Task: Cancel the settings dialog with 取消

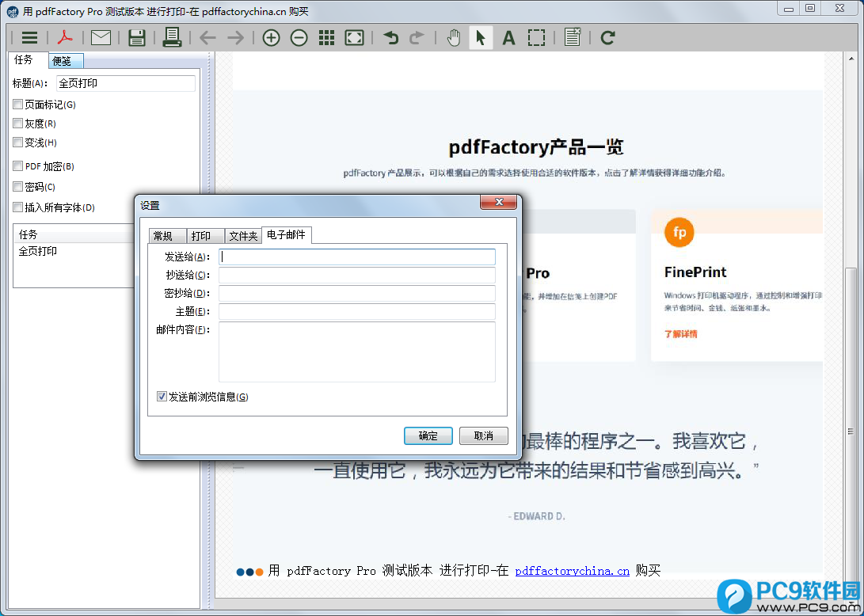Action: click(484, 435)
